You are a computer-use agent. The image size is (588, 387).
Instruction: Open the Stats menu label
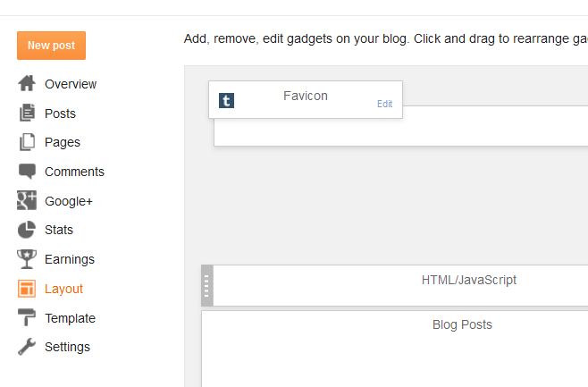click(59, 230)
